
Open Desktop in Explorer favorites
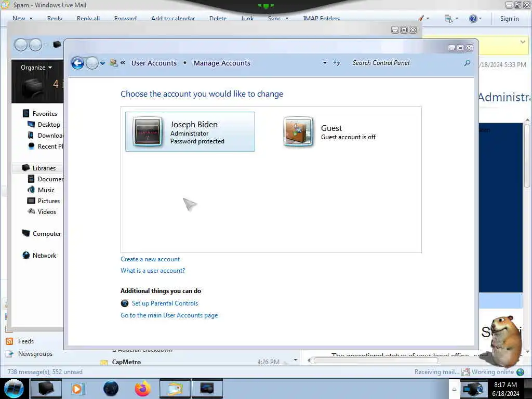(49, 125)
